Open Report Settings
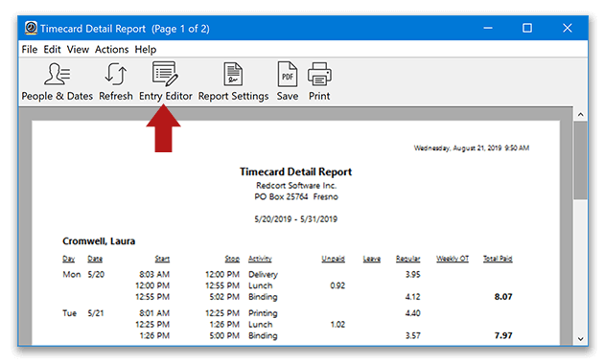The width and height of the screenshot is (604, 364). [233, 82]
